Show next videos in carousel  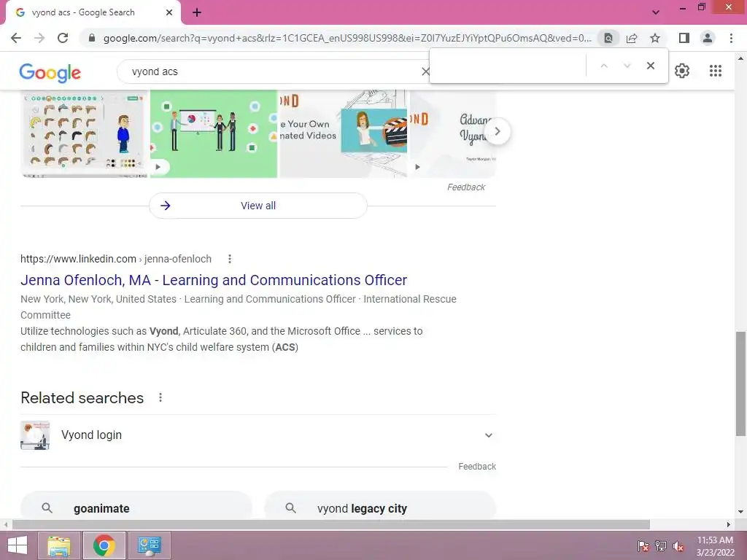point(498,131)
